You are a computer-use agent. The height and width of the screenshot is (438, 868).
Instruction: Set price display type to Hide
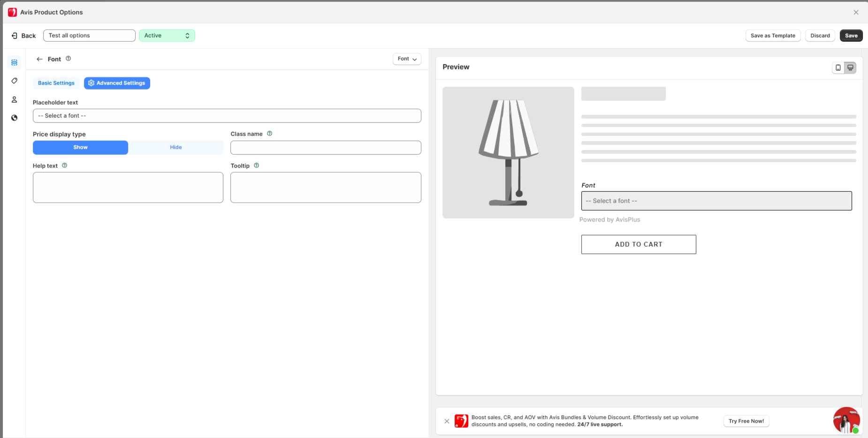point(176,147)
